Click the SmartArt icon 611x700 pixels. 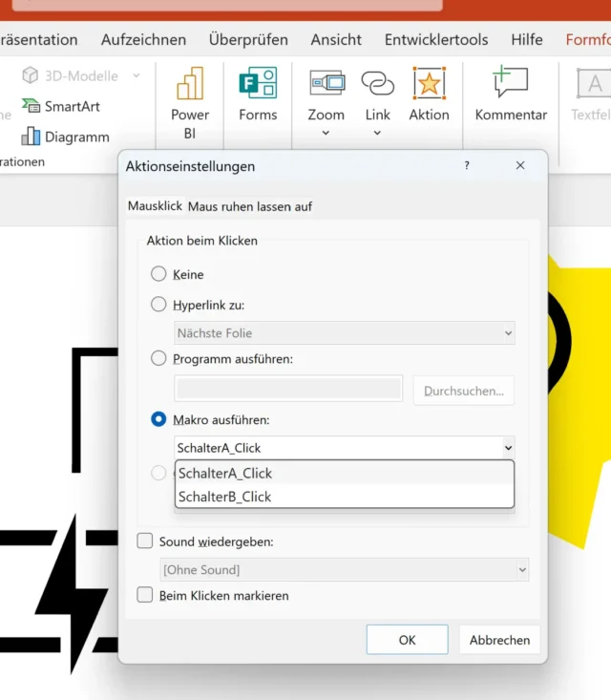[32, 106]
